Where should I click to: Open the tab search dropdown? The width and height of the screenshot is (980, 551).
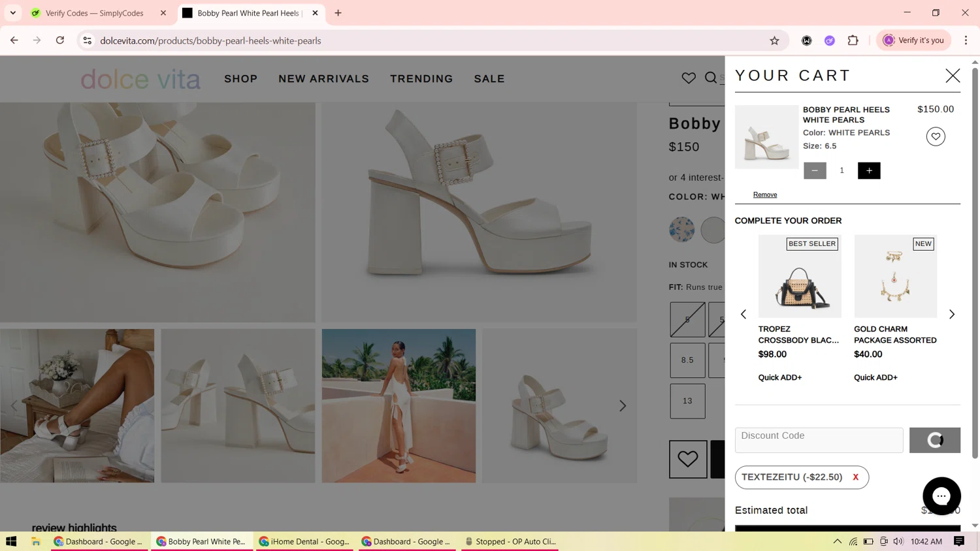point(12,13)
